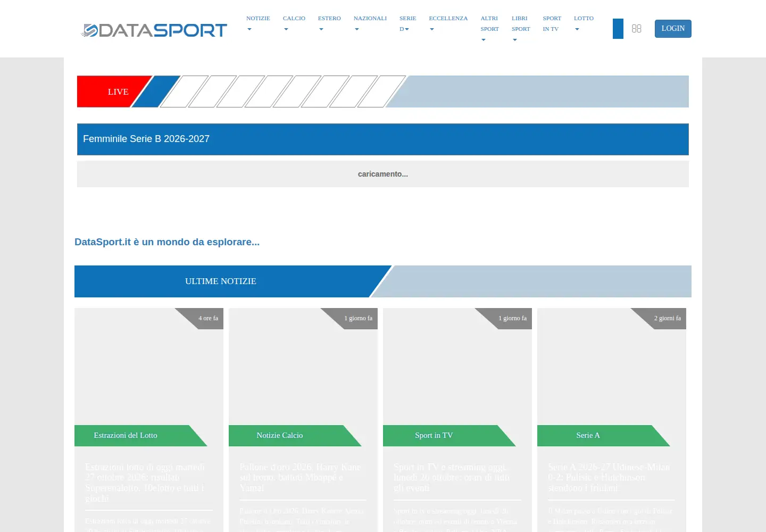766x532 pixels.
Task: Click the Login button
Action: [x=673, y=29]
